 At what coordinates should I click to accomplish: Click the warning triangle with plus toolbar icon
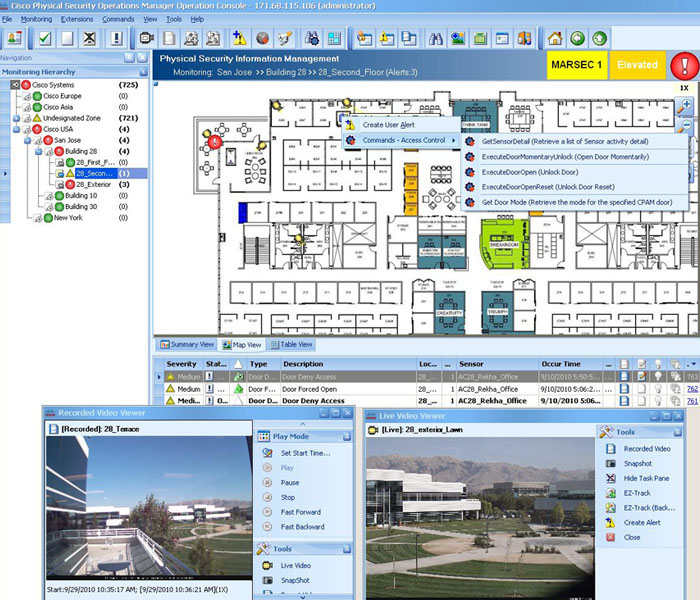pyautogui.click(x=240, y=38)
